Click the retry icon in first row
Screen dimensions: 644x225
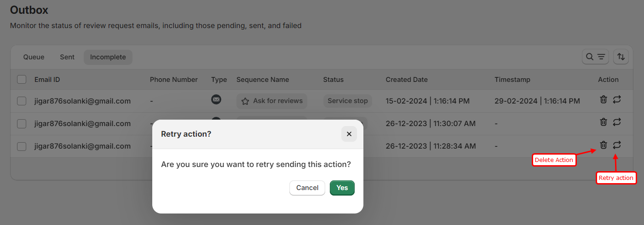pos(617,99)
